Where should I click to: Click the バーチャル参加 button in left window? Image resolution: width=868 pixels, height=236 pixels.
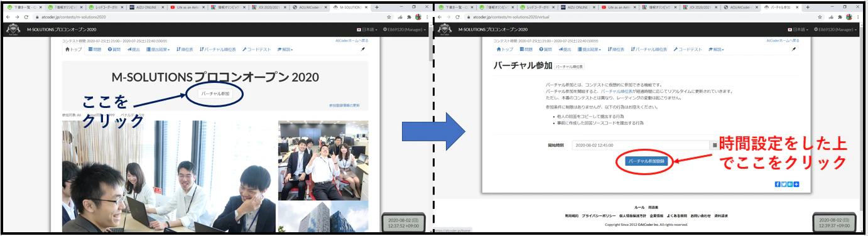click(215, 94)
